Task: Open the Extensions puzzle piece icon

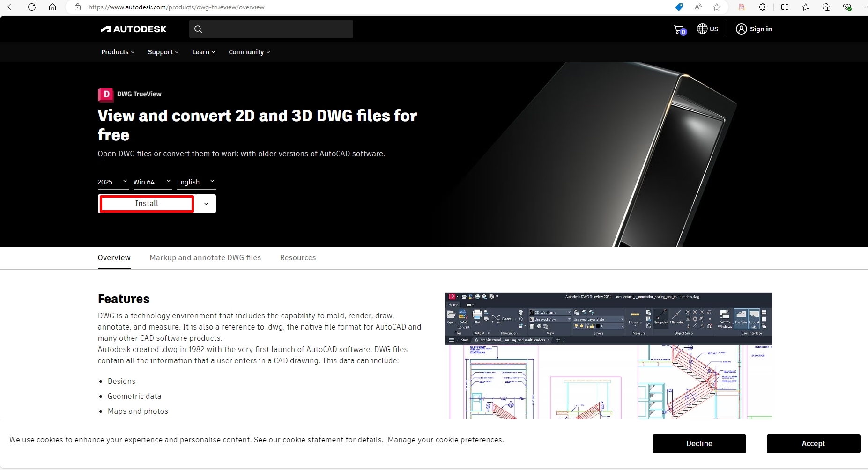Action: click(763, 7)
